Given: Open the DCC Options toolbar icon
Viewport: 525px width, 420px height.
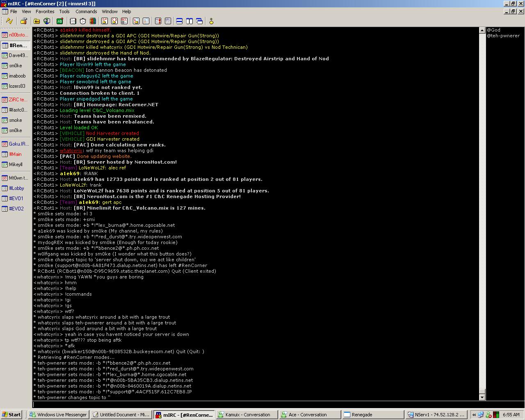Looking at the screenshot, I should (x=124, y=21).
